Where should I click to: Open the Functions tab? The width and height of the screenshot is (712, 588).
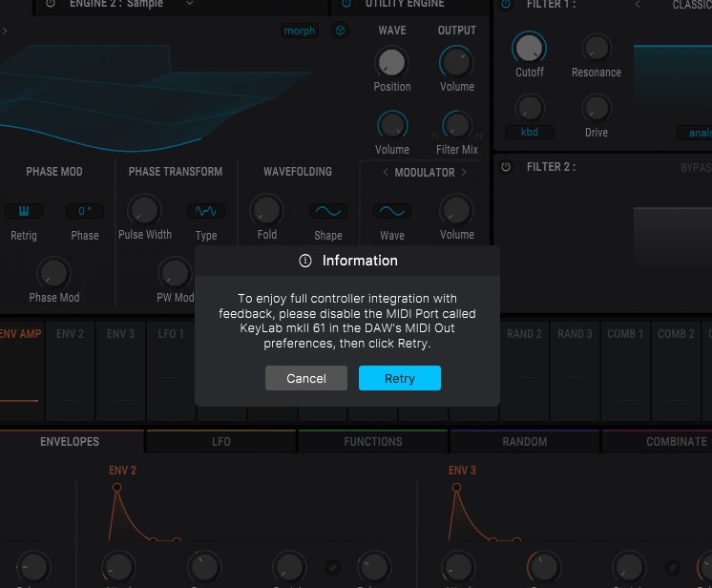[372, 442]
